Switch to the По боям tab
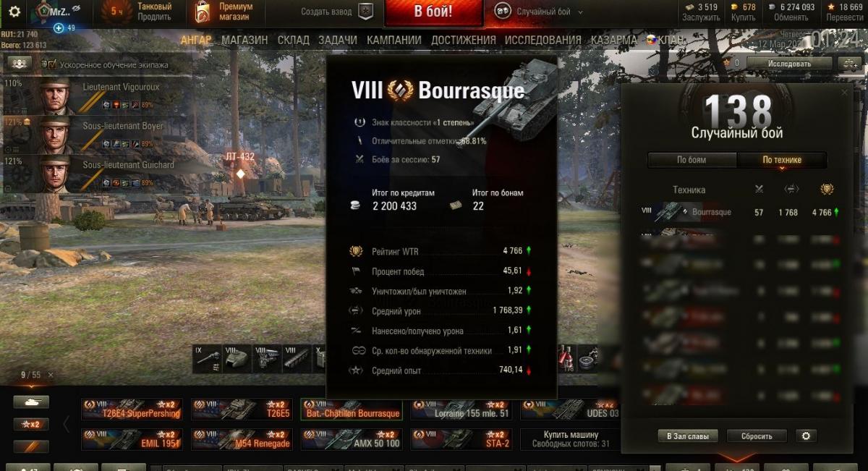The width and height of the screenshot is (868, 471). tap(692, 160)
